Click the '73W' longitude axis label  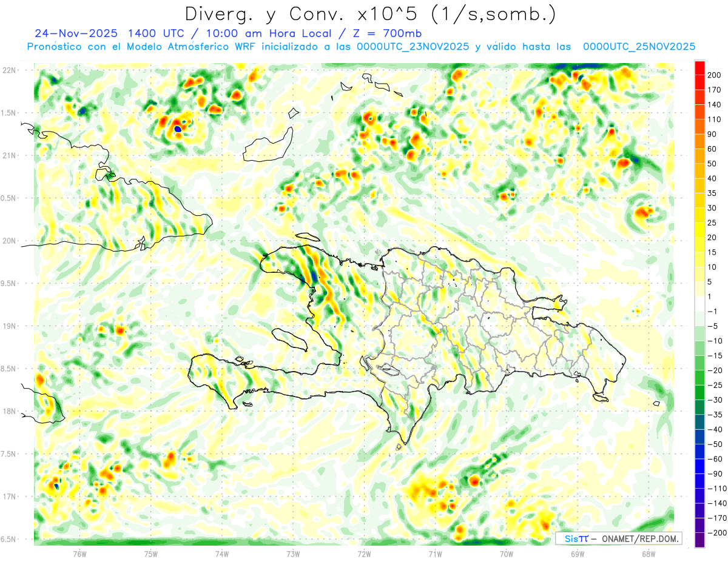pos(293,554)
